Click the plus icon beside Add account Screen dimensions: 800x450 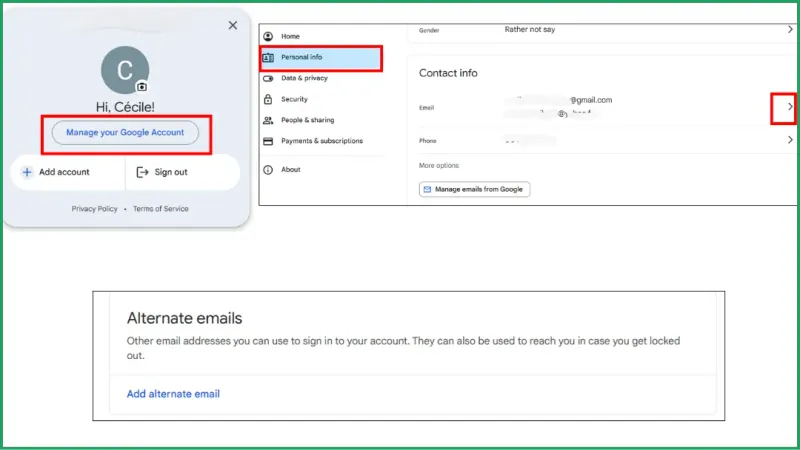pyautogui.click(x=27, y=172)
